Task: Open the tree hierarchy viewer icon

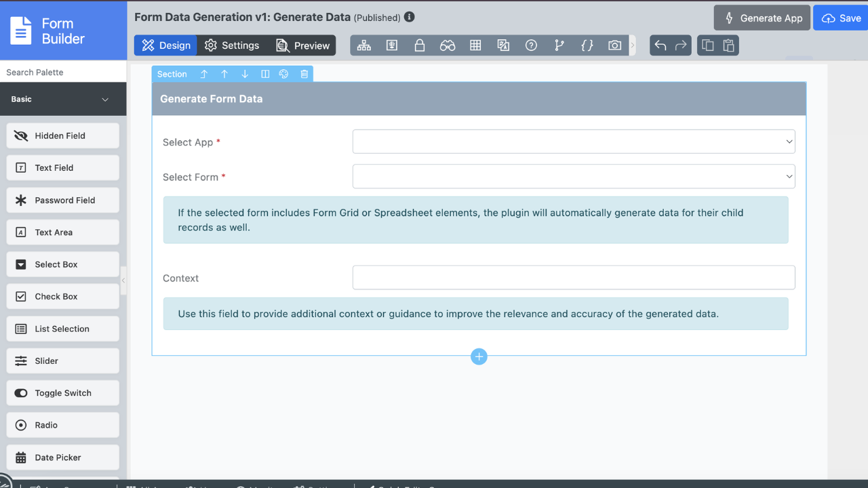Action: click(364, 45)
